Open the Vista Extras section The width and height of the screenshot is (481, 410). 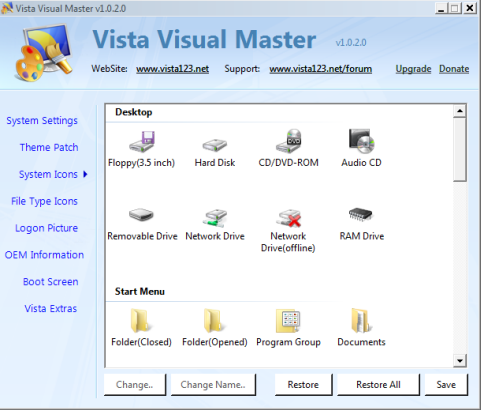click(51, 309)
